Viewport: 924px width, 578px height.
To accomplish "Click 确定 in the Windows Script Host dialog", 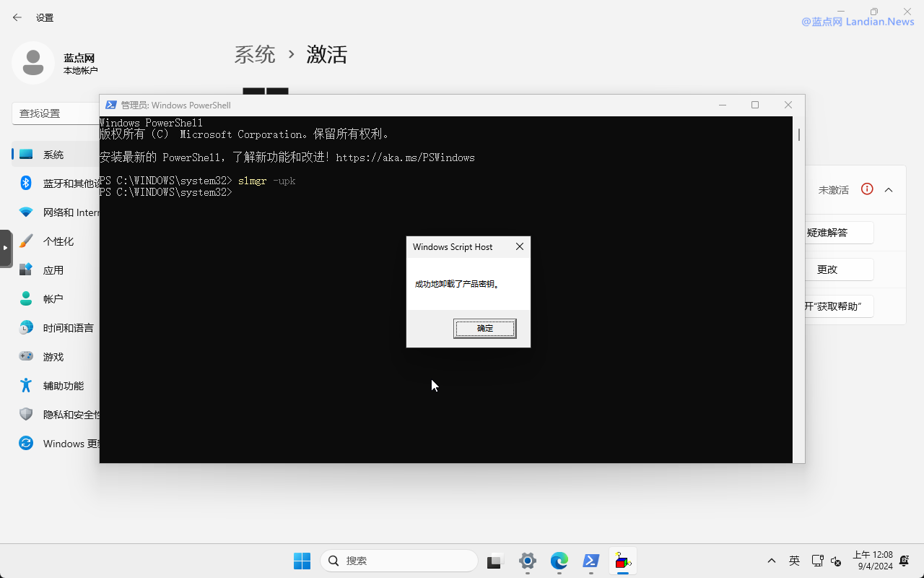I will (485, 329).
